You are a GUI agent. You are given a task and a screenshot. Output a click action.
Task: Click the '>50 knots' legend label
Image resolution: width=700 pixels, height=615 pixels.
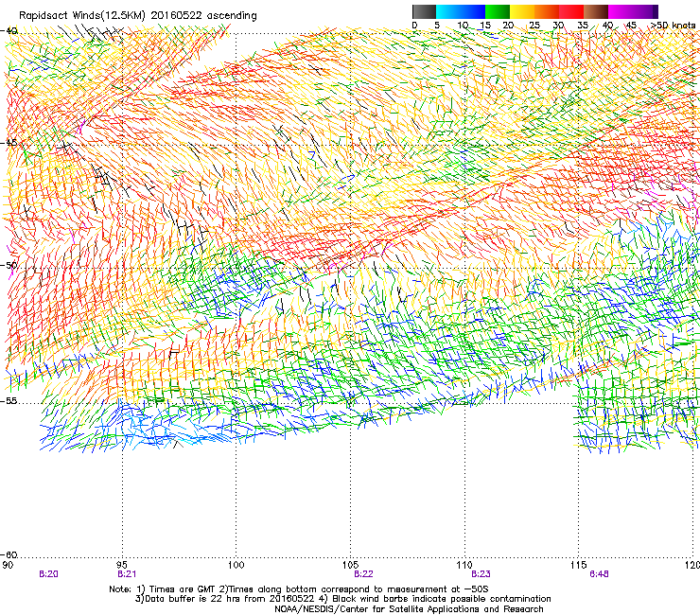tap(674, 26)
